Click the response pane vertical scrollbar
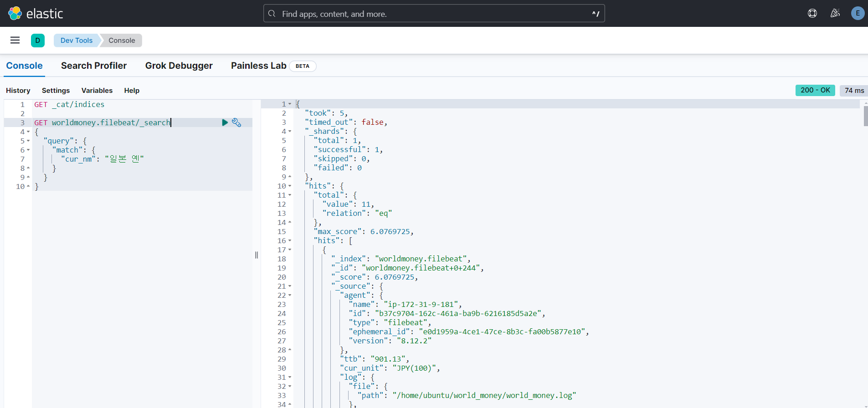Screen dimensions: 868x408 pos(866,116)
